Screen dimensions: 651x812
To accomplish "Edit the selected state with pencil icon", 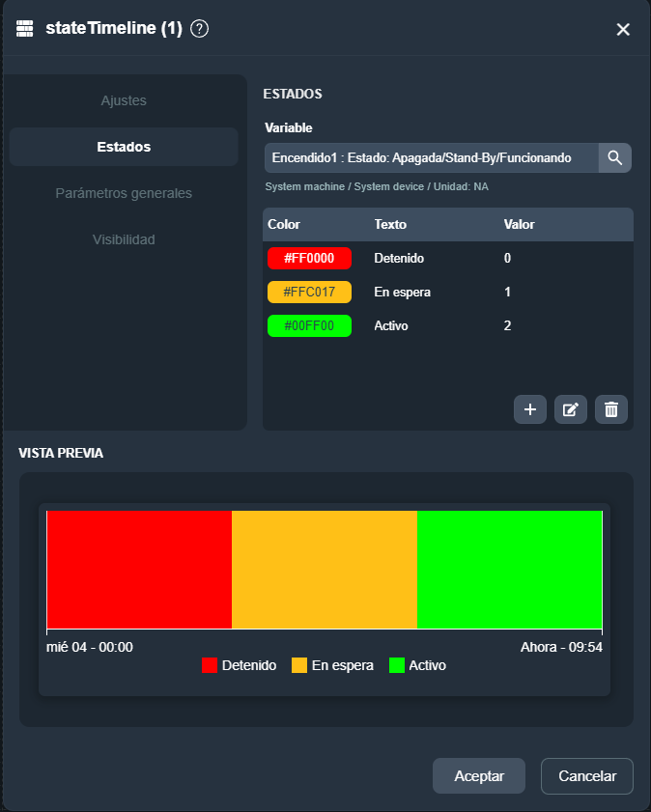I will tap(571, 409).
